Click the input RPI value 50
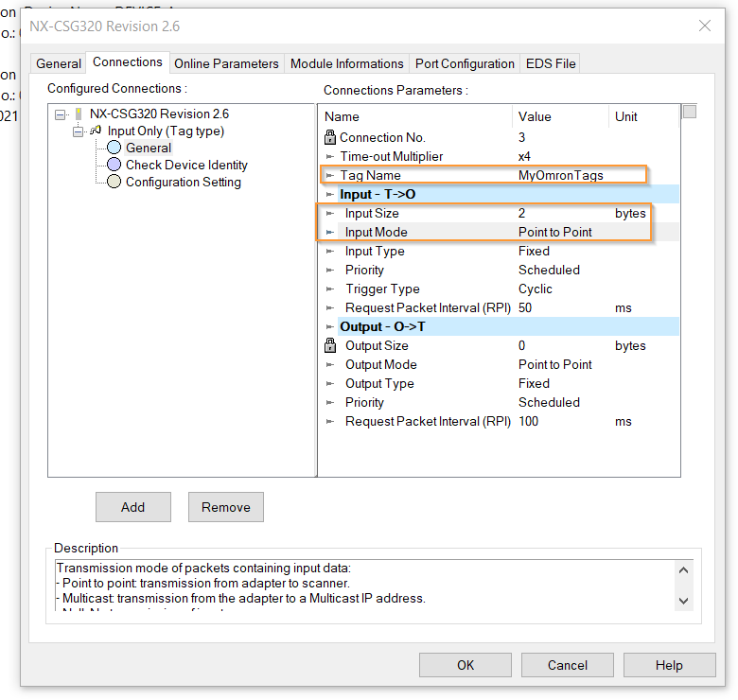 pyautogui.click(x=525, y=308)
